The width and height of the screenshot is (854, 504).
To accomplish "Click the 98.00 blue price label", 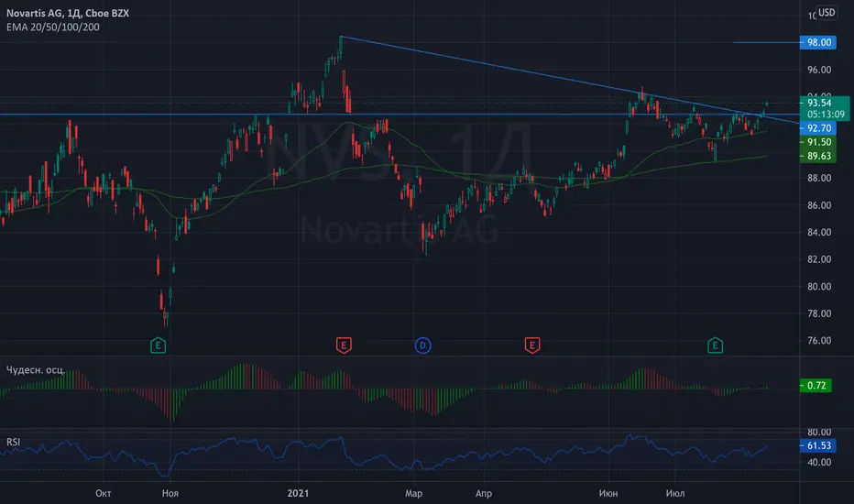I will (818, 42).
